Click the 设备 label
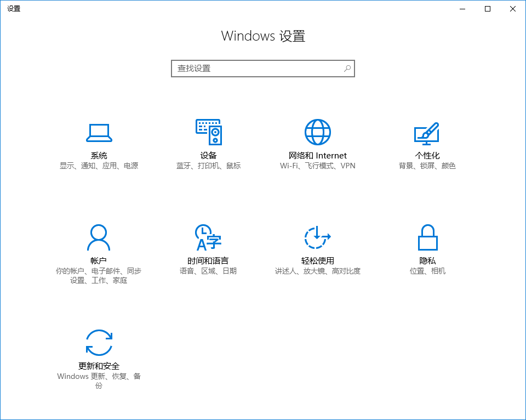 208,155
